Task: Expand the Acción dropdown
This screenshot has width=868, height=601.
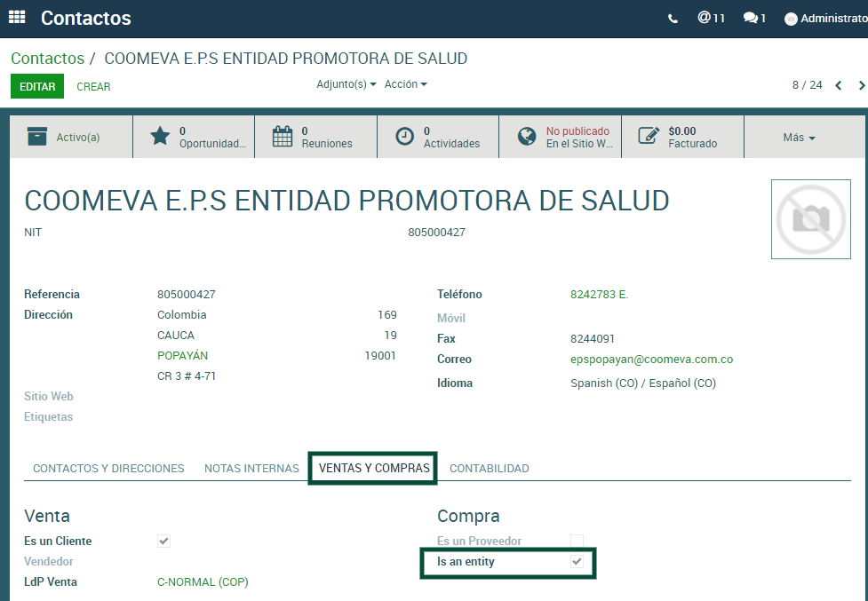Action: [x=405, y=84]
